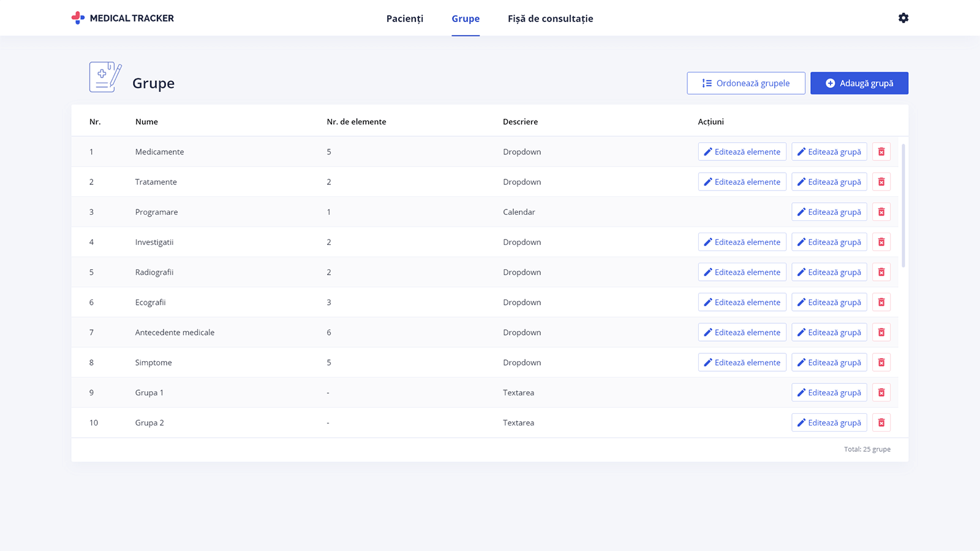Viewport: 980px width, 551px height.
Task: Select the Radiografii name cell
Action: (154, 272)
